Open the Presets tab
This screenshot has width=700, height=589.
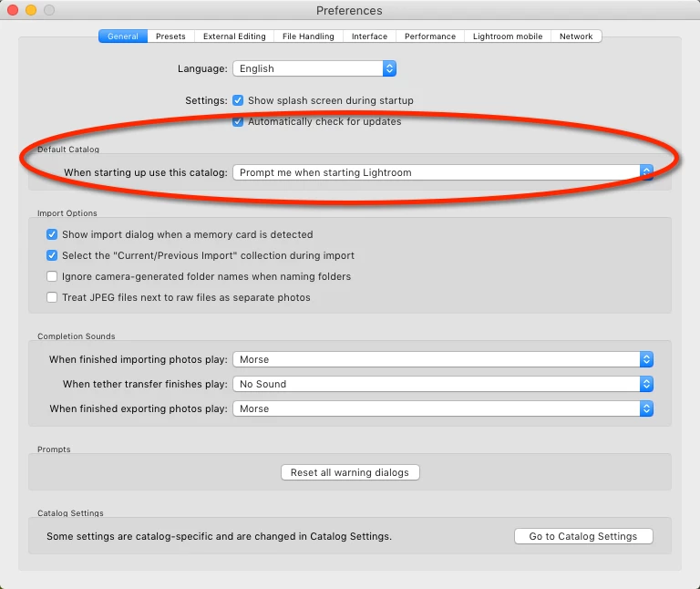pos(170,36)
